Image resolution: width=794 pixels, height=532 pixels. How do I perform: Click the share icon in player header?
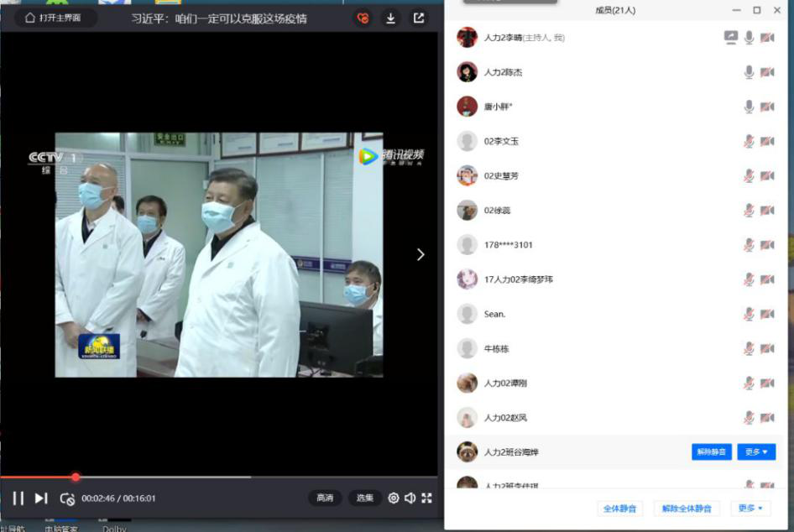point(419,18)
